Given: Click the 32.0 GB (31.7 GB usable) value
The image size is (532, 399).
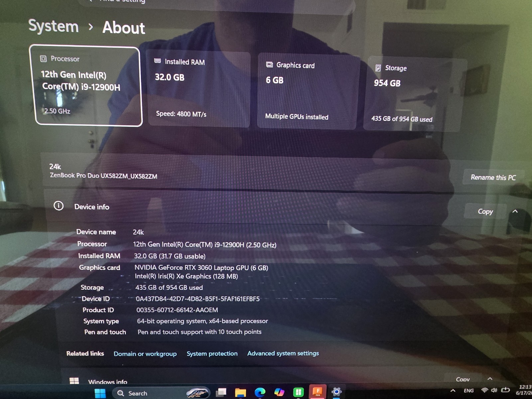Looking at the screenshot, I should (170, 256).
